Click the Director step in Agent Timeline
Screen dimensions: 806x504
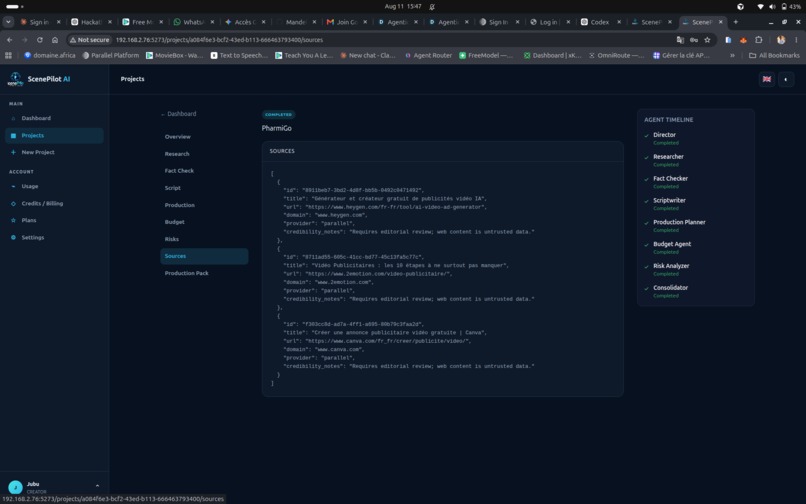pos(664,135)
